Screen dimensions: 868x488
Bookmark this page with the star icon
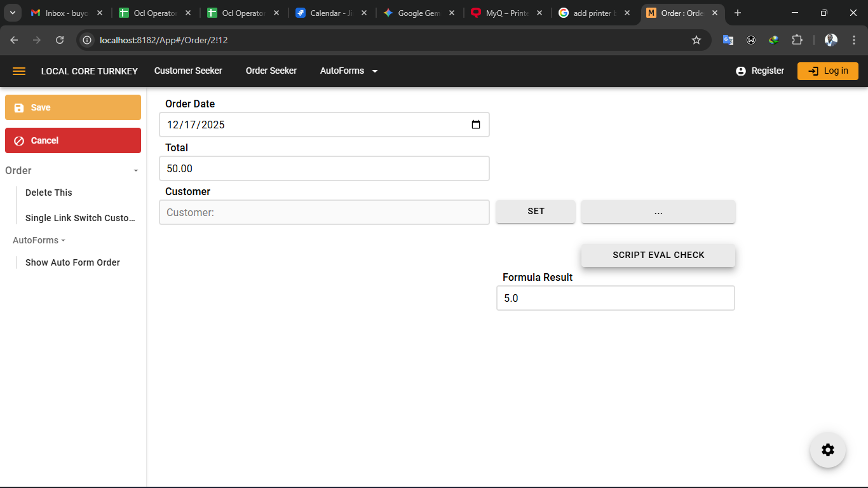tap(696, 40)
